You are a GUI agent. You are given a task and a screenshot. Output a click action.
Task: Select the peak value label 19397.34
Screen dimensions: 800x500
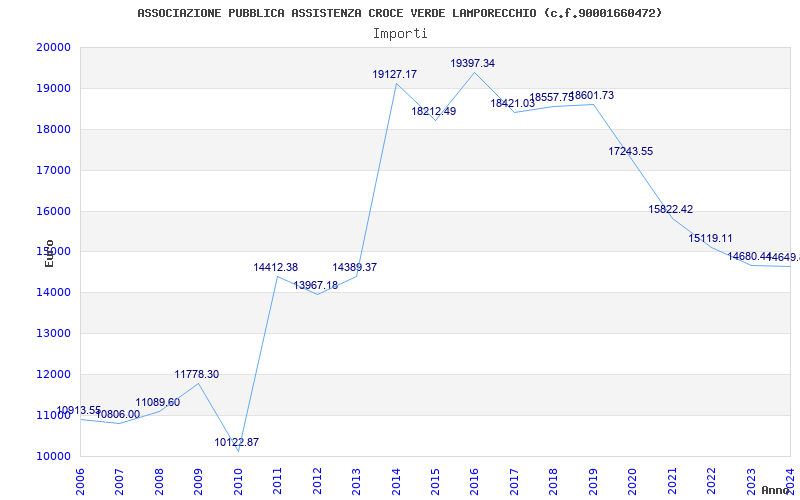473,63
